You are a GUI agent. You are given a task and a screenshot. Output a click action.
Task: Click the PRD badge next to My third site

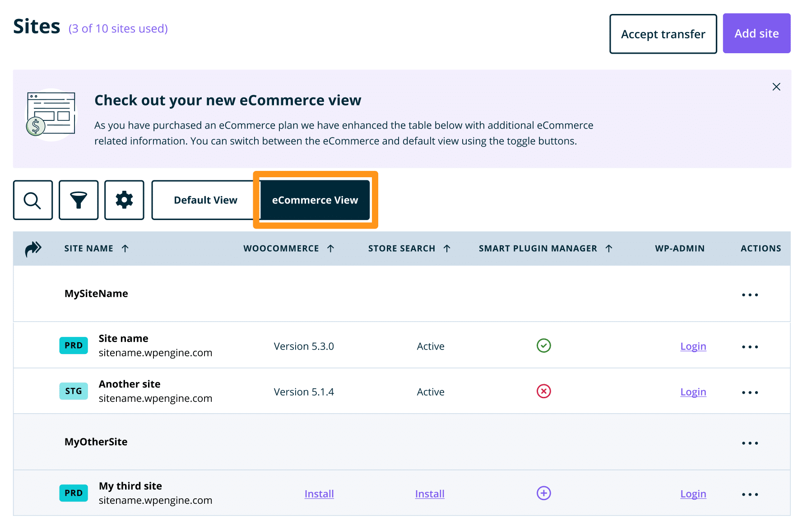[73, 493]
